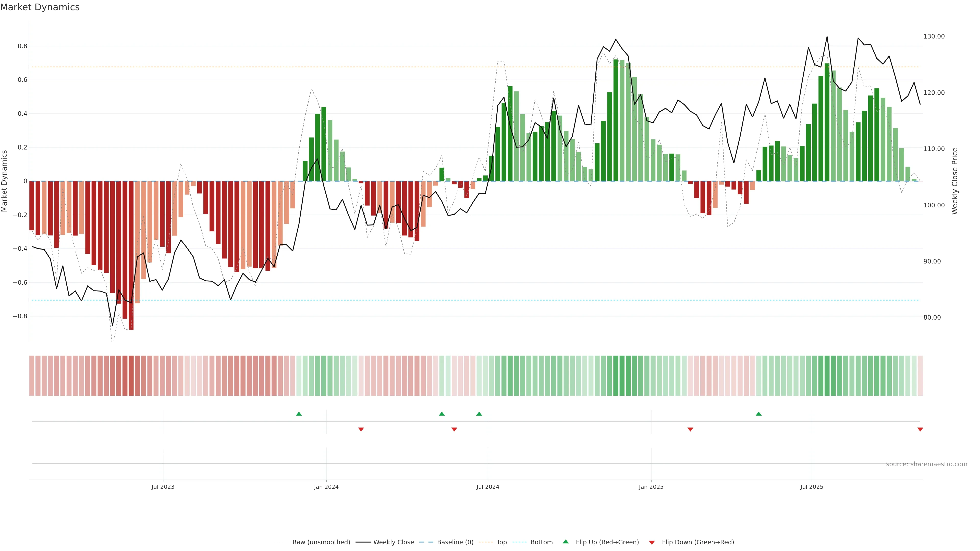Screen dimensions: 980x551
Task: Click the Flip Down legend triangle icon
Action: tap(652, 543)
